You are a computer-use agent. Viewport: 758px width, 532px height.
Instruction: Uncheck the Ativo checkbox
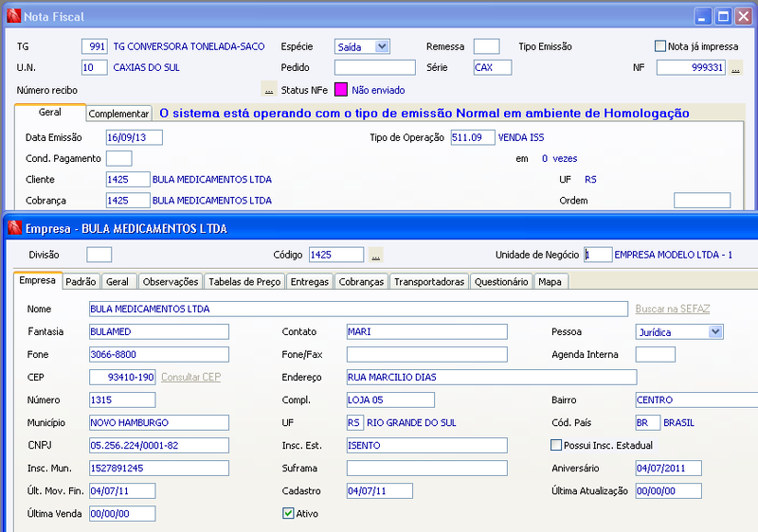[x=288, y=513]
